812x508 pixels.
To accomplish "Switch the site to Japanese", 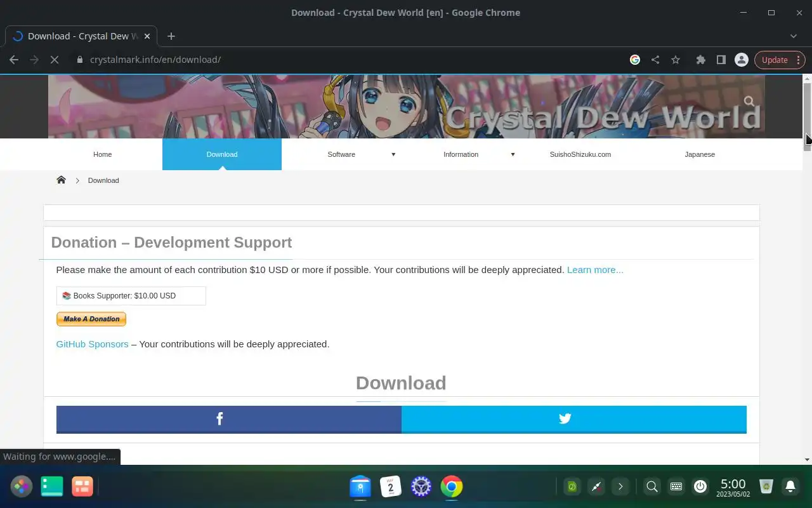I will (x=700, y=154).
